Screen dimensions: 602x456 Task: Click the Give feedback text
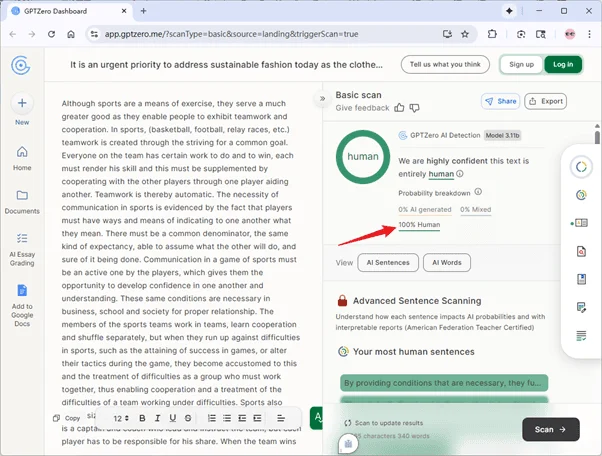click(x=362, y=108)
